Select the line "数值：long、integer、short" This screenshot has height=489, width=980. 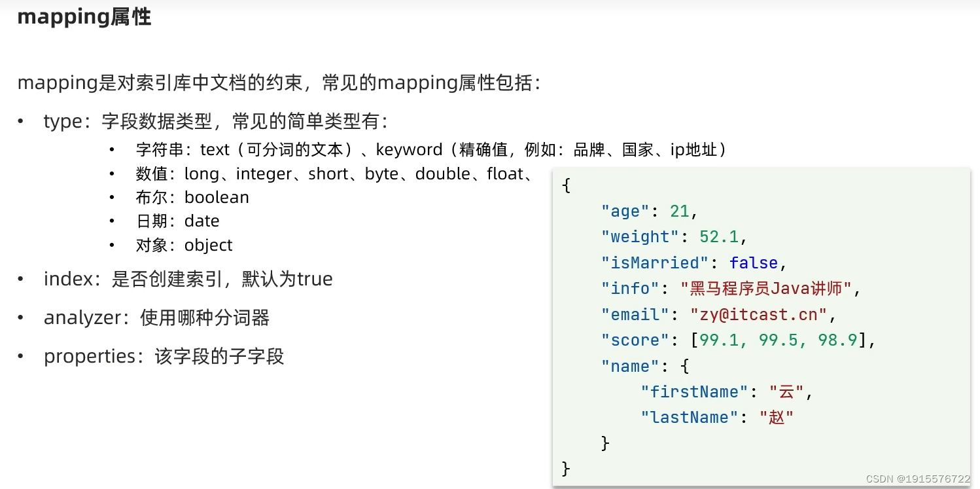pos(336,174)
